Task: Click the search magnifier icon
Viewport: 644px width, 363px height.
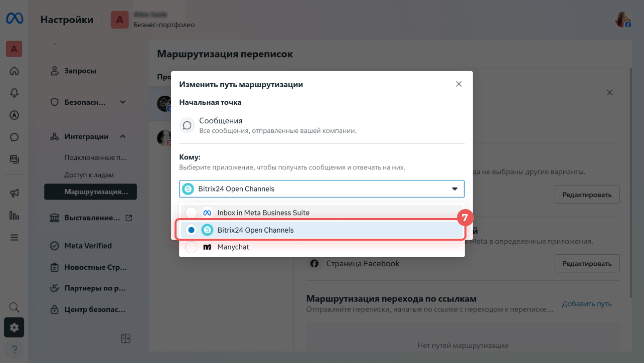Action: [x=14, y=307]
